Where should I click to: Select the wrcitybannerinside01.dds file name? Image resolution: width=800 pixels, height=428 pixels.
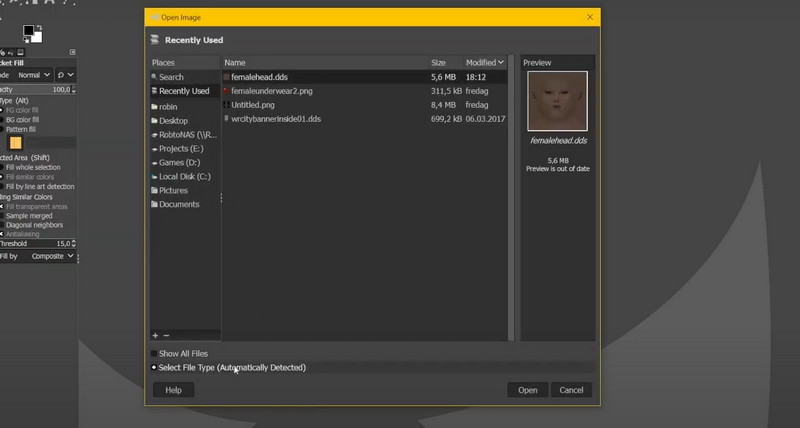coord(276,118)
